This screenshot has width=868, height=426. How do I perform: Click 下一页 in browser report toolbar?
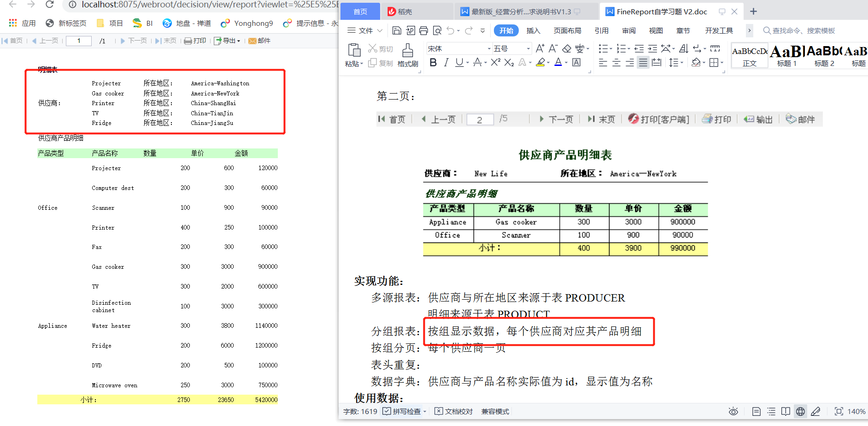(134, 41)
